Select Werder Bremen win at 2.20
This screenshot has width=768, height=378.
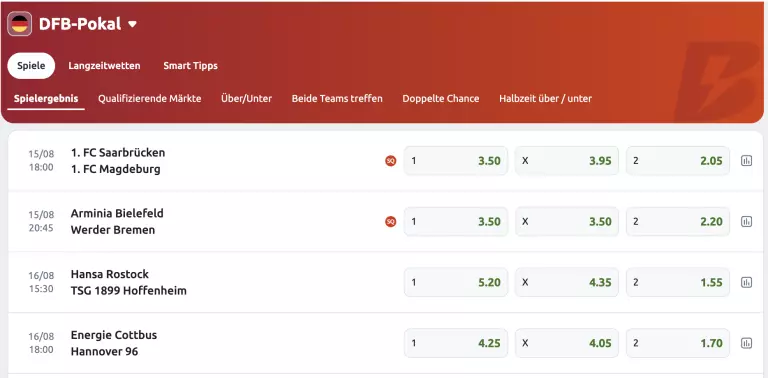[x=678, y=221]
